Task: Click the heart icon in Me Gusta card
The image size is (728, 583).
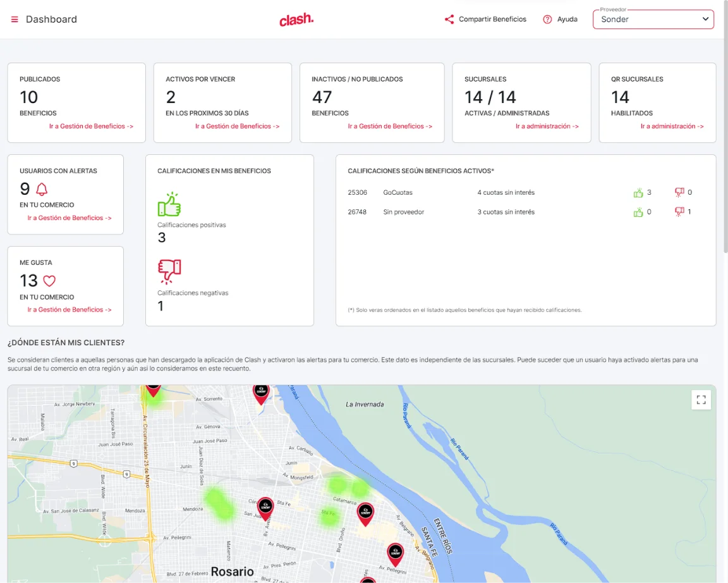Action: point(49,281)
